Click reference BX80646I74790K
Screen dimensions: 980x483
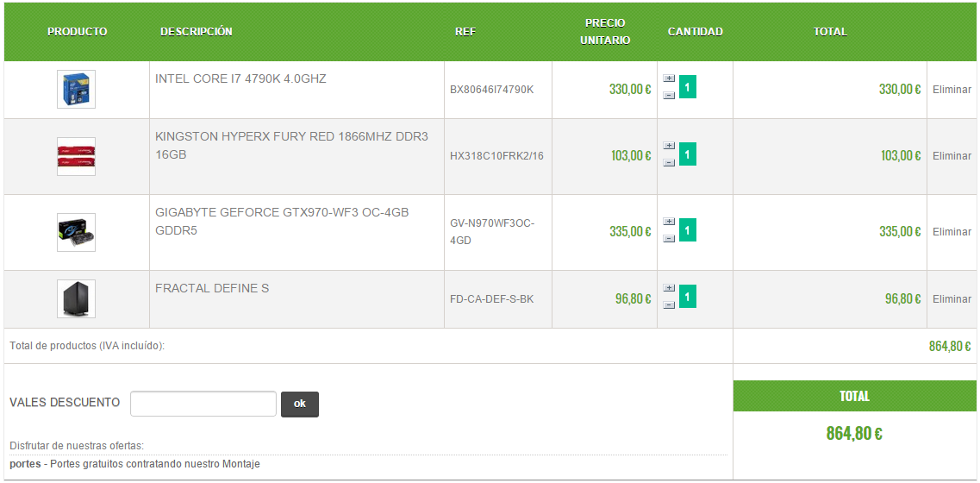pos(492,90)
